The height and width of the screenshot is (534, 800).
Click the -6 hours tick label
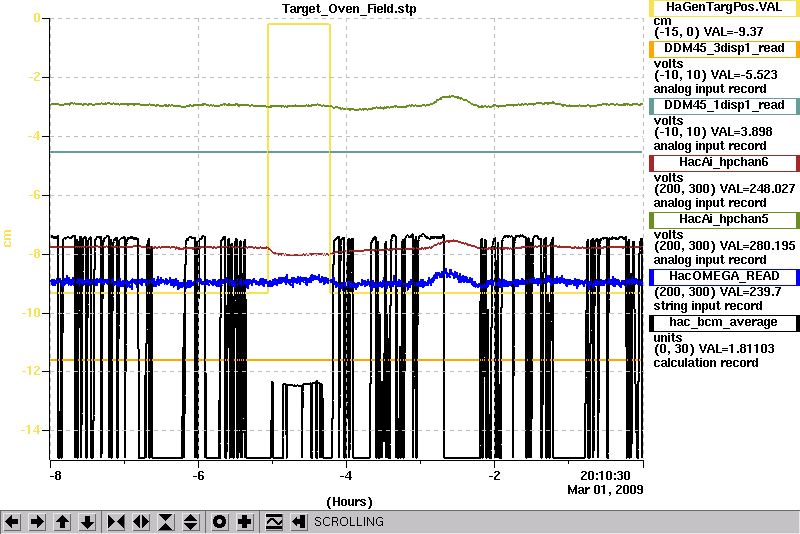[198, 476]
